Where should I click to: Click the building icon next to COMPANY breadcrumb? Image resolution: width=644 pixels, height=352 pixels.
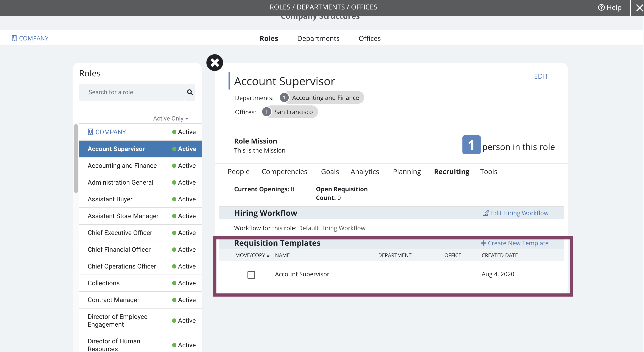click(14, 38)
